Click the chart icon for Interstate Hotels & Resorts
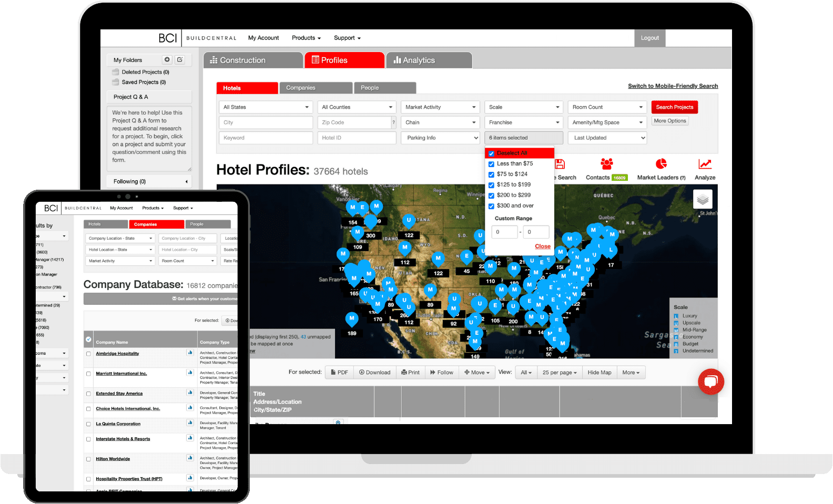 pos(190,438)
